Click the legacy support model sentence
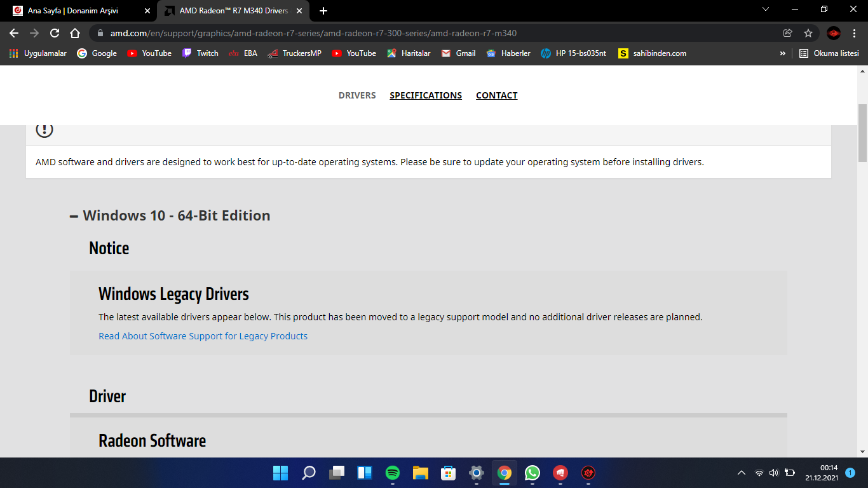The width and height of the screenshot is (868, 488). (x=400, y=317)
